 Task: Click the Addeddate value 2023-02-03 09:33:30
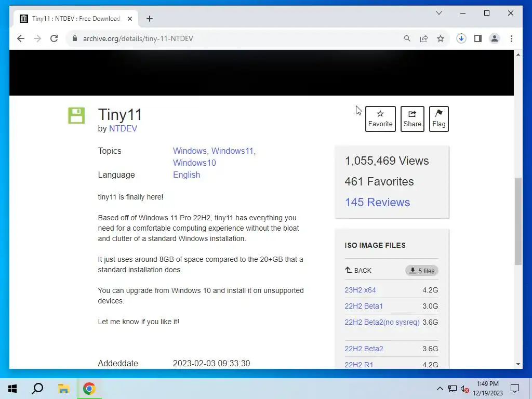point(211,363)
